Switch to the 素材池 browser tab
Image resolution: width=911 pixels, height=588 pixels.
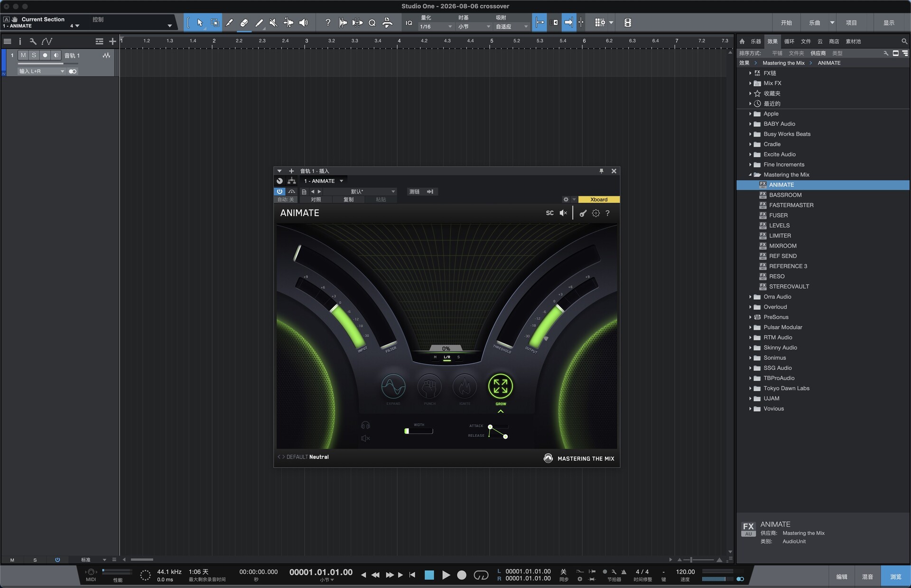pos(853,41)
